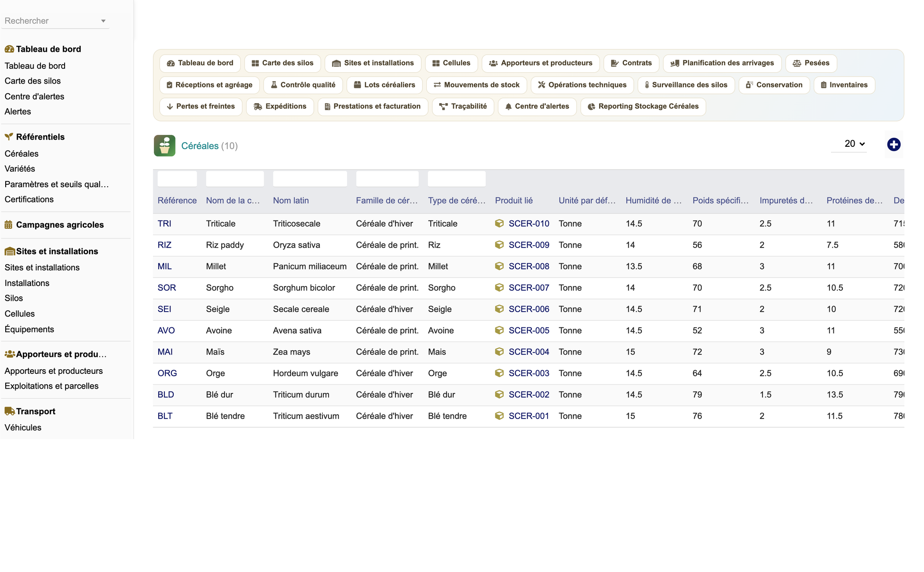Click the Triticum aestivum cell
Viewport: 924px width, 572px height.
point(306,416)
